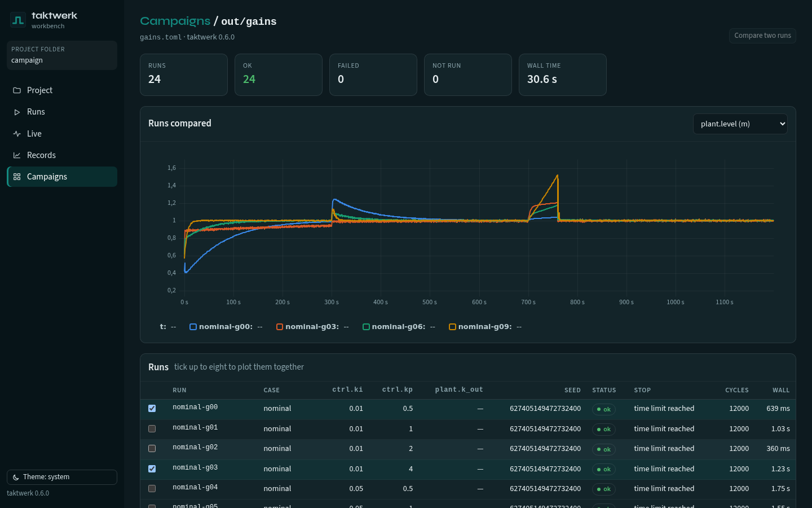
Task: Click the amber nominal-g09 legend swatch
Action: 452,327
